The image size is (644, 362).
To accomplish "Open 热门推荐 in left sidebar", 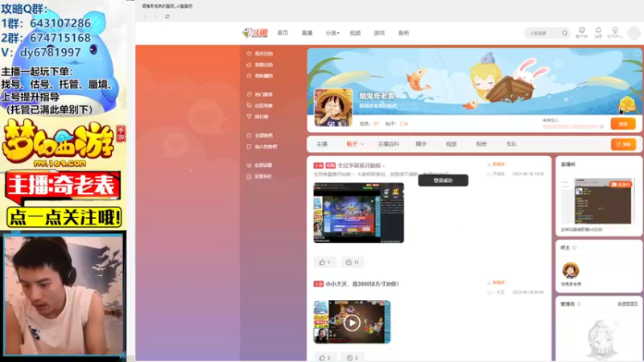I will (259, 94).
